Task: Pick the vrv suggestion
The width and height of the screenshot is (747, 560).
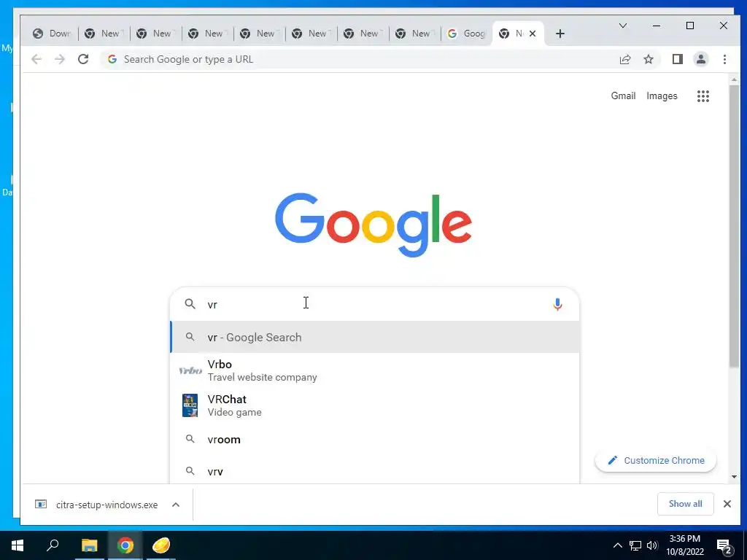Action: (x=375, y=472)
